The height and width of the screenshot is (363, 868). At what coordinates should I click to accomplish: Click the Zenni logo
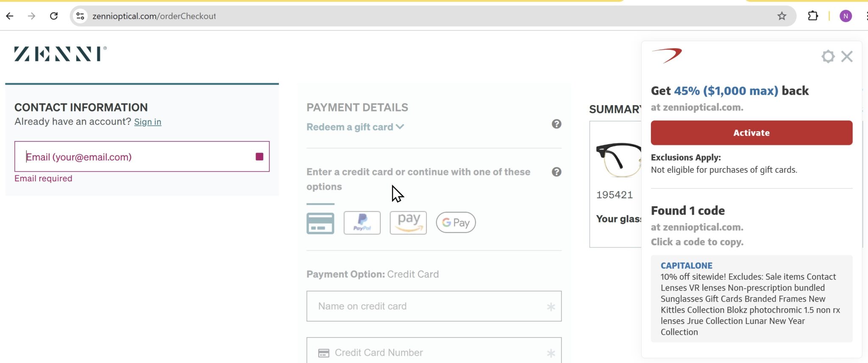click(x=60, y=54)
